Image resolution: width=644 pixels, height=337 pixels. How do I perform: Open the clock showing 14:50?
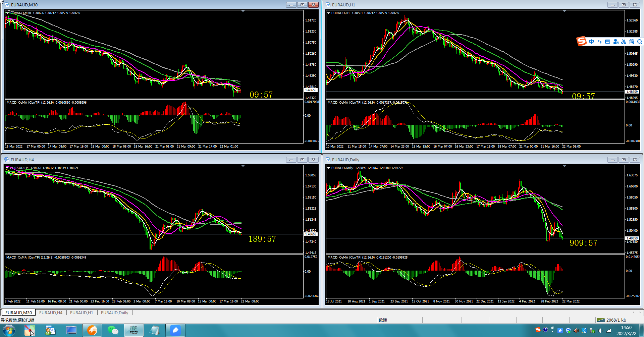click(x=626, y=330)
